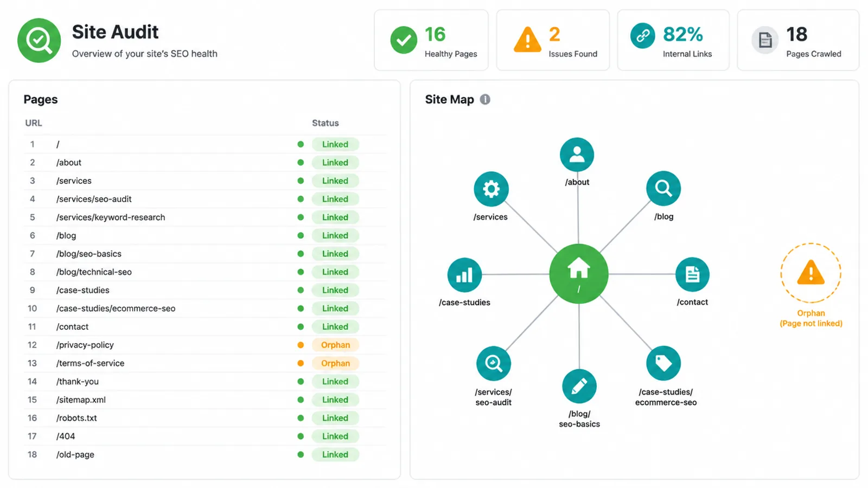Open the Site Map info icon
Screen dimensions: 868x488
coord(485,99)
